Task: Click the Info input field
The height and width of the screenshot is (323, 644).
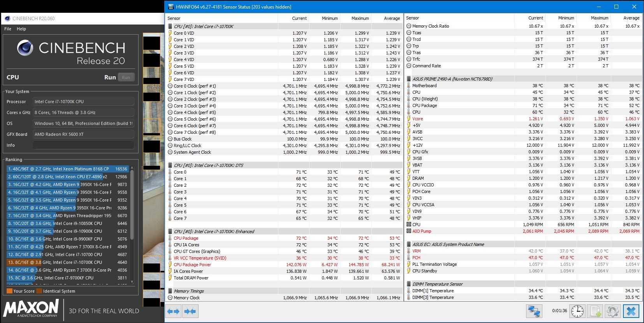Action: point(83,145)
